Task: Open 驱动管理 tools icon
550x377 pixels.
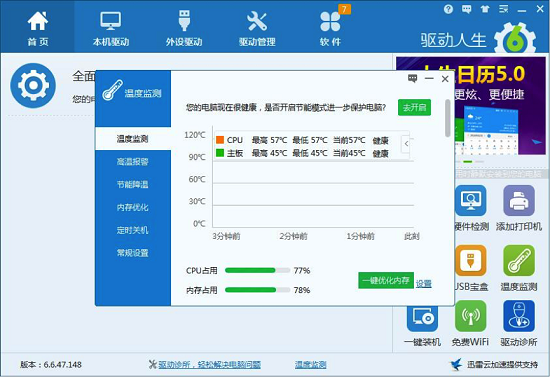Action: click(257, 21)
